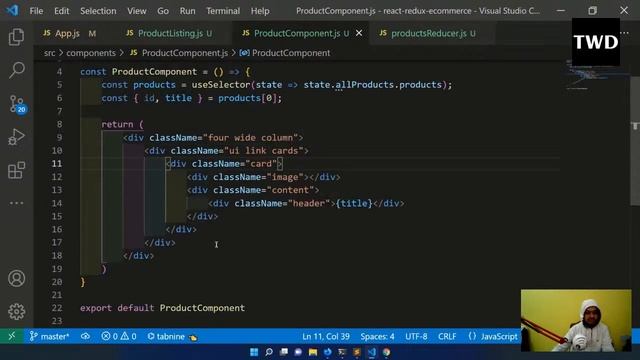
Task: Open errors and warnings counter
Action: 119,336
